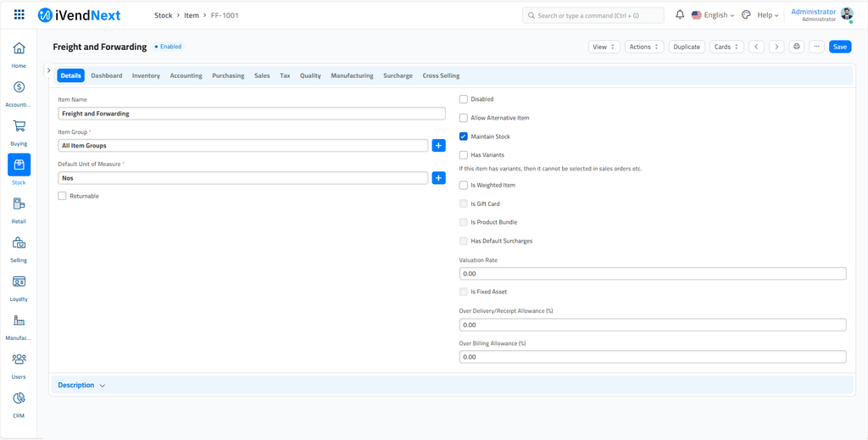Go to next item record arrow
The image size is (868, 440).
pos(776,47)
